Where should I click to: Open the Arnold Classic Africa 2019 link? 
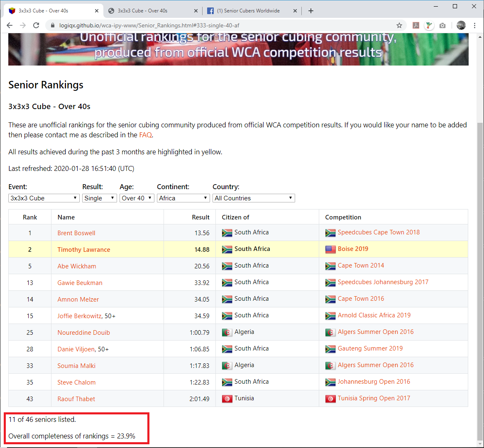pos(374,315)
